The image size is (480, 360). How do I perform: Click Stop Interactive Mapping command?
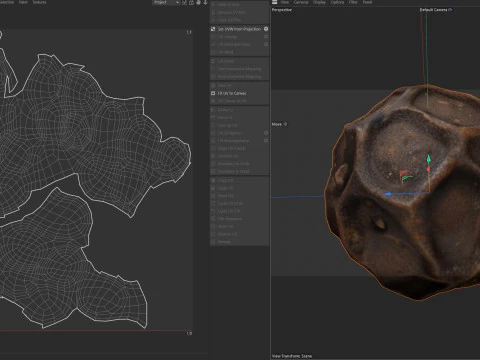click(239, 77)
